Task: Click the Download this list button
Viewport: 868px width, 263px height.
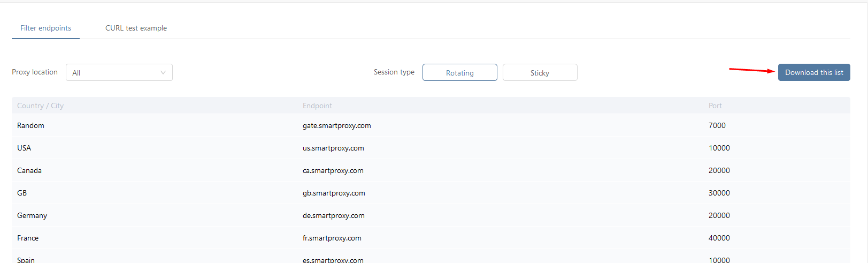Action: (814, 72)
